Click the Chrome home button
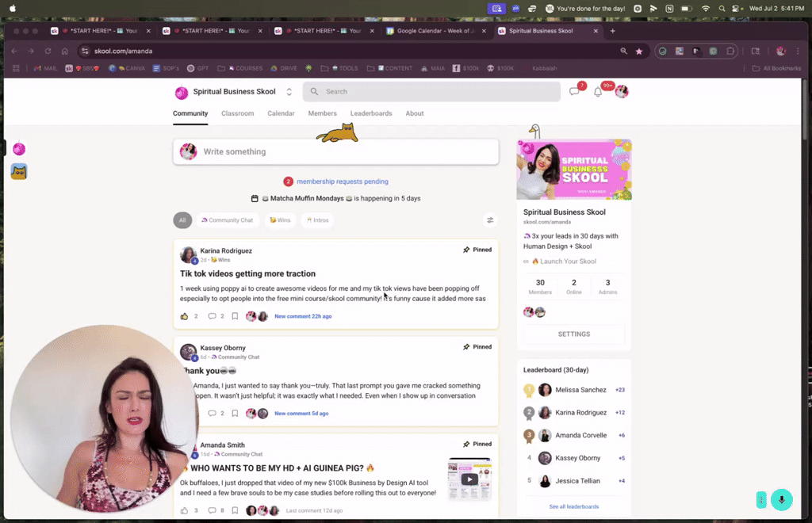The width and height of the screenshot is (812, 523). coord(65,52)
